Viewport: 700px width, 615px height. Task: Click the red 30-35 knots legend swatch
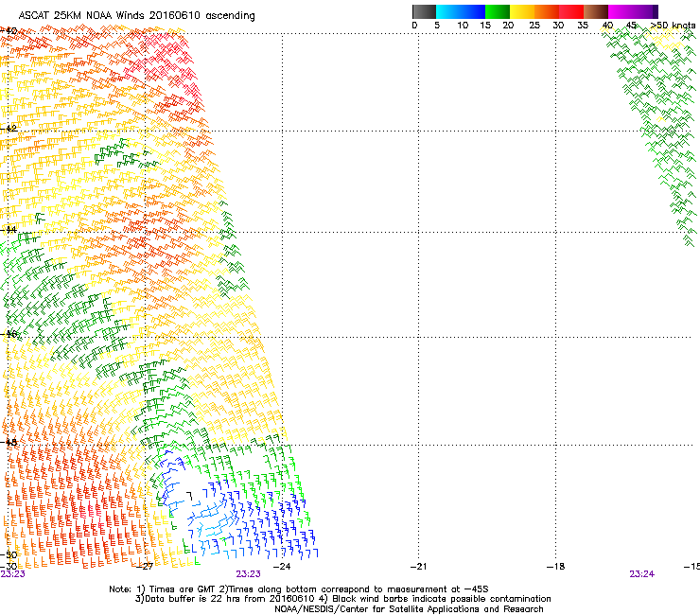571,11
